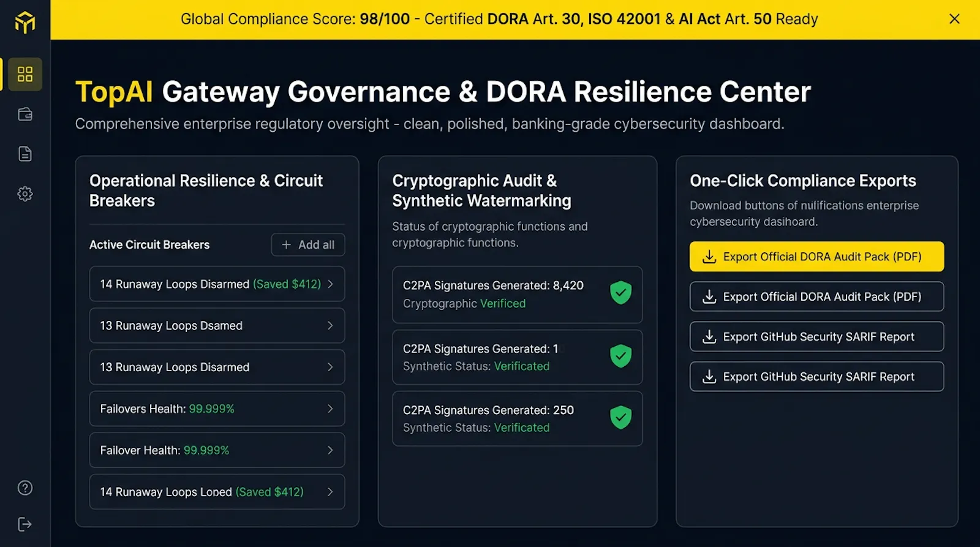The image size is (980, 547).
Task: Open help via the question mark icon
Action: 25,488
